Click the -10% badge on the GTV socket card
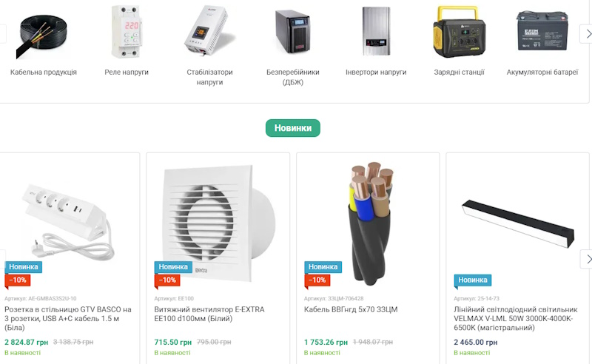The width and height of the screenshot is (592, 364). pyautogui.click(x=18, y=280)
